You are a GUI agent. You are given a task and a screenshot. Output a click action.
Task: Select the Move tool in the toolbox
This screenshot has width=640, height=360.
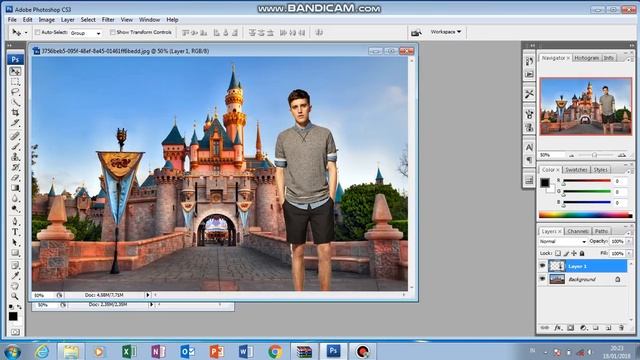(x=15, y=71)
